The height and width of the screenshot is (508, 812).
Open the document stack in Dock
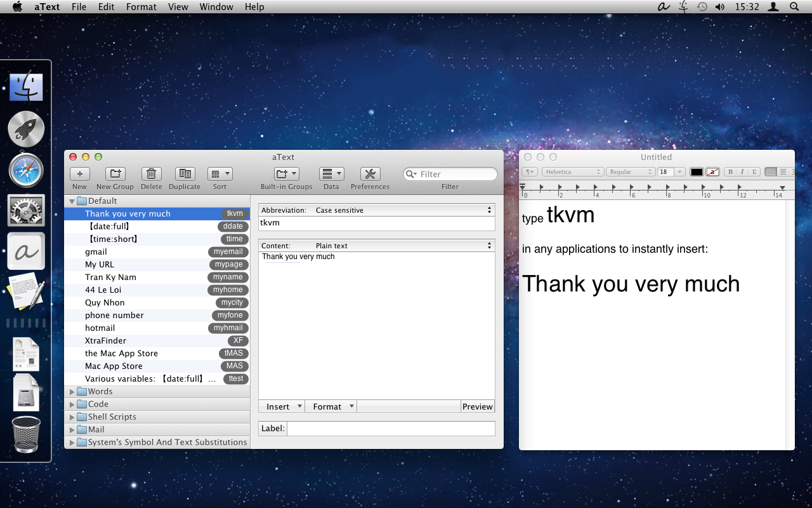pyautogui.click(x=26, y=354)
